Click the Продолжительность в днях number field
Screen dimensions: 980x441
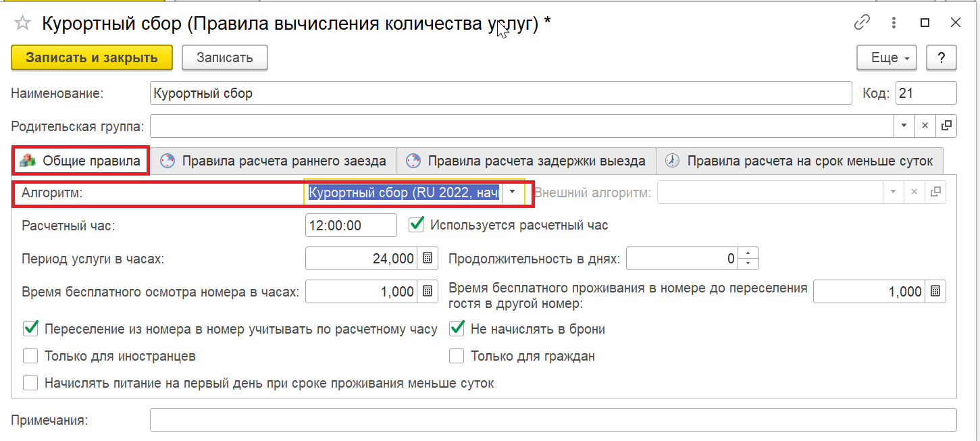pyautogui.click(x=682, y=258)
